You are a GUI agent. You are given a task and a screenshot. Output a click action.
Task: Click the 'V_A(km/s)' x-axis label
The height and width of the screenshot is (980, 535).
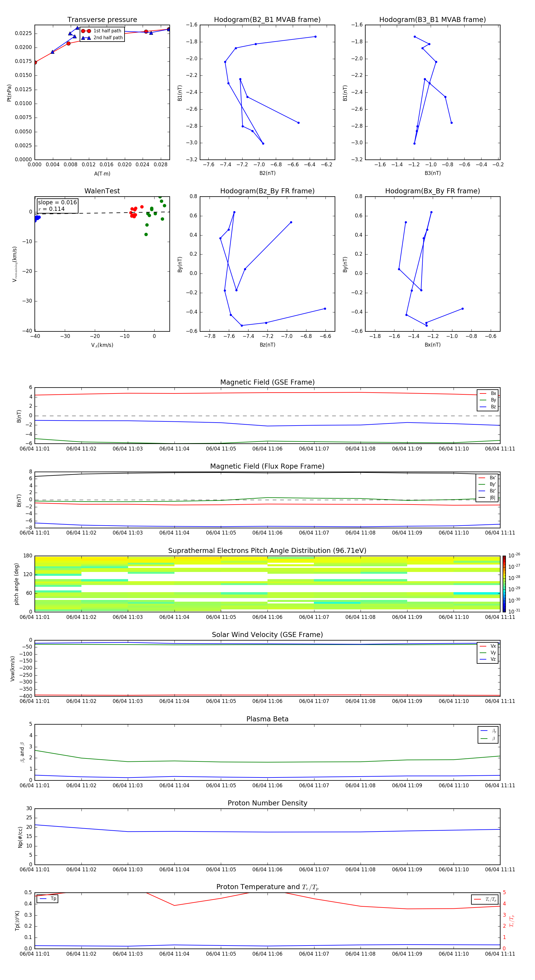pos(102,345)
